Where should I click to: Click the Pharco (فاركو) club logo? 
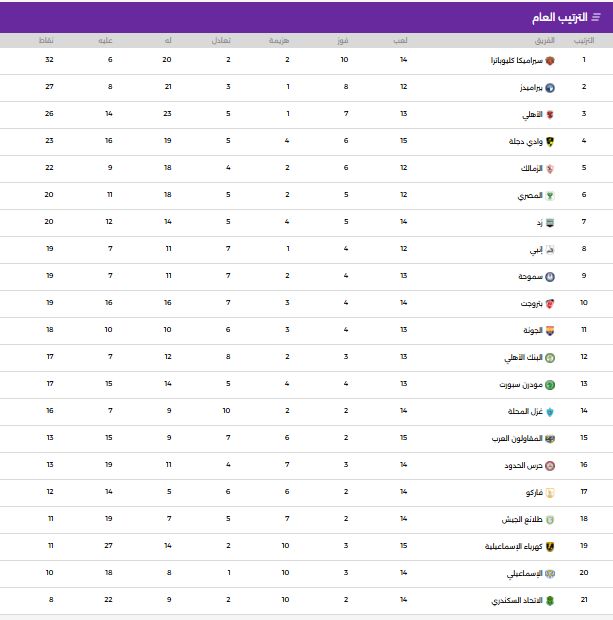[x=549, y=492]
